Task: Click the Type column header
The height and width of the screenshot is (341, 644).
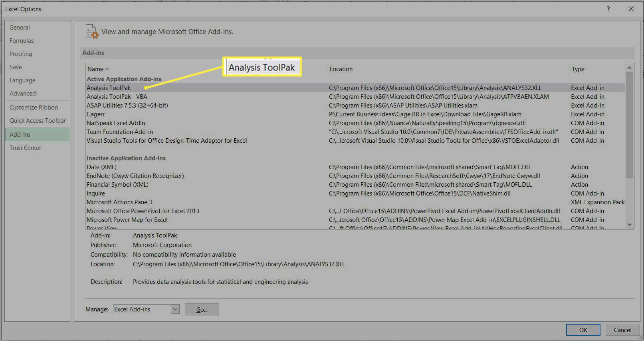Action: [x=578, y=69]
